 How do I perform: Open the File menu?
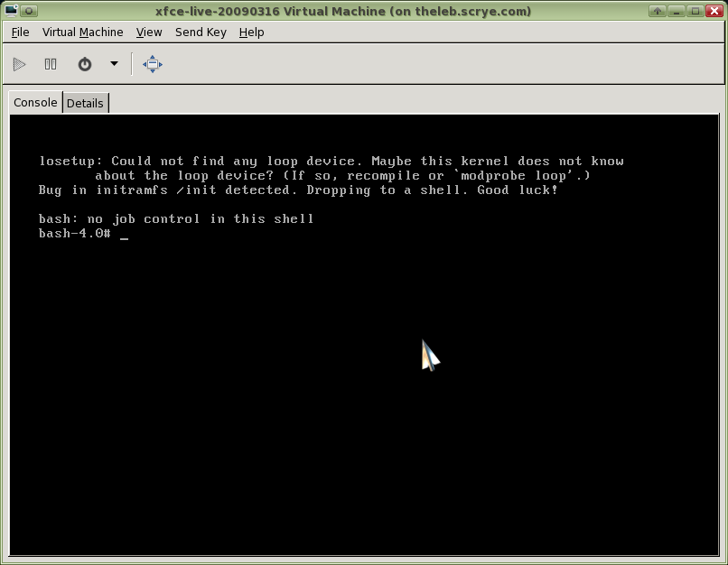click(x=21, y=32)
